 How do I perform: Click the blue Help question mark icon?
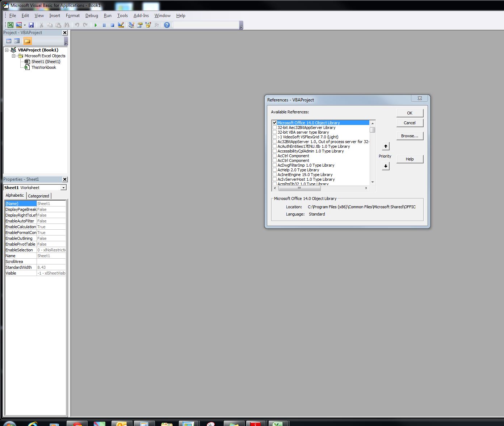pos(167,25)
